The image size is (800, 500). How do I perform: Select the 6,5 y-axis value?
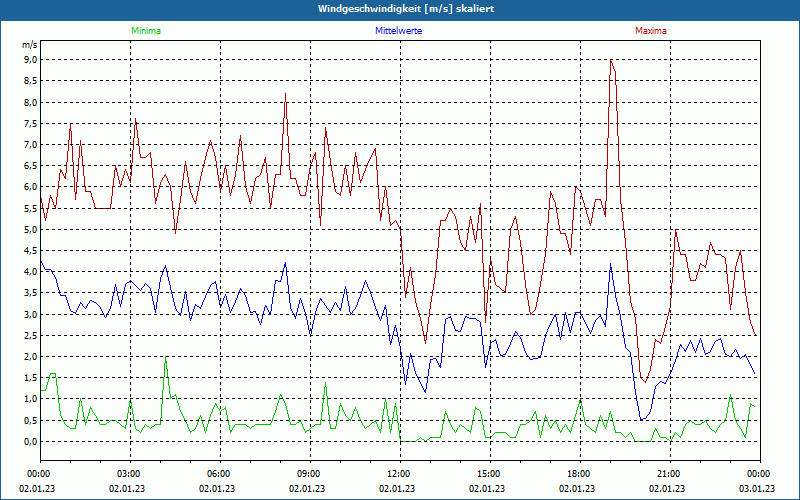click(31, 166)
